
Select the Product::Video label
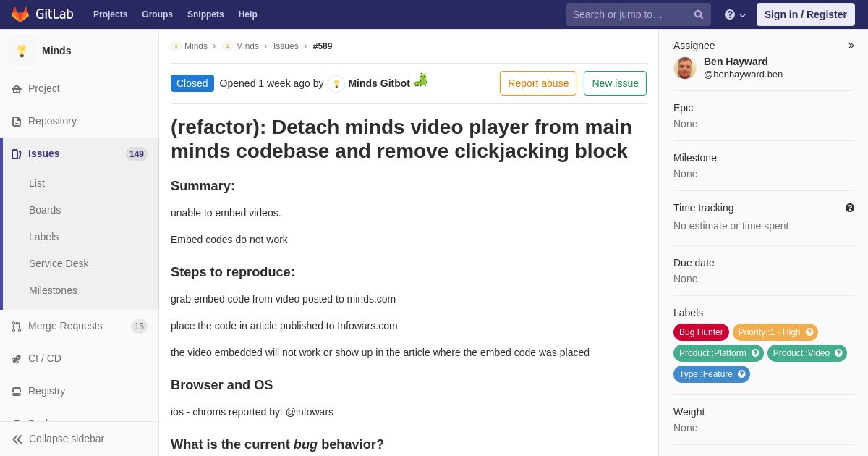point(801,353)
